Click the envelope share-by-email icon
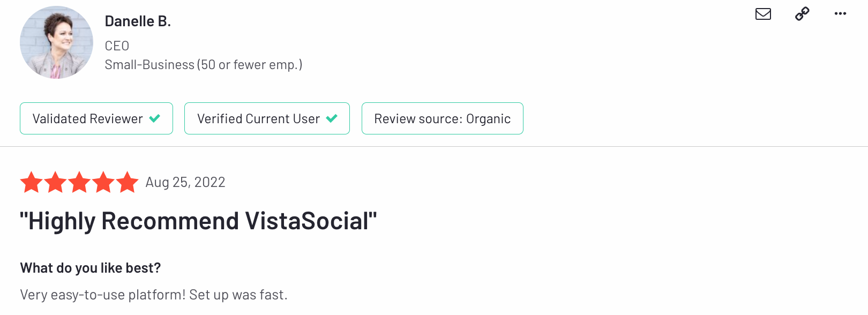 pyautogui.click(x=763, y=14)
